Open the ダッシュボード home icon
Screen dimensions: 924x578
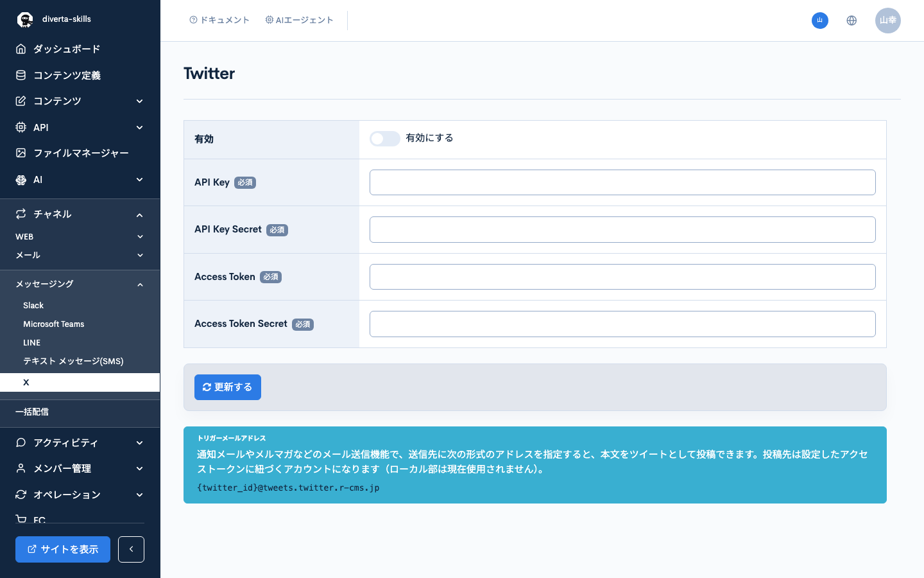tap(21, 49)
